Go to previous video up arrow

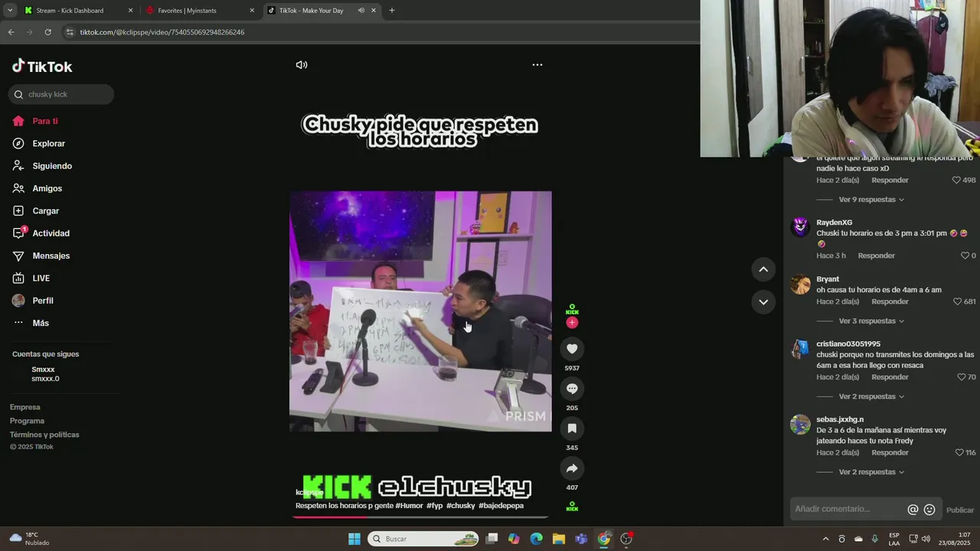(763, 269)
